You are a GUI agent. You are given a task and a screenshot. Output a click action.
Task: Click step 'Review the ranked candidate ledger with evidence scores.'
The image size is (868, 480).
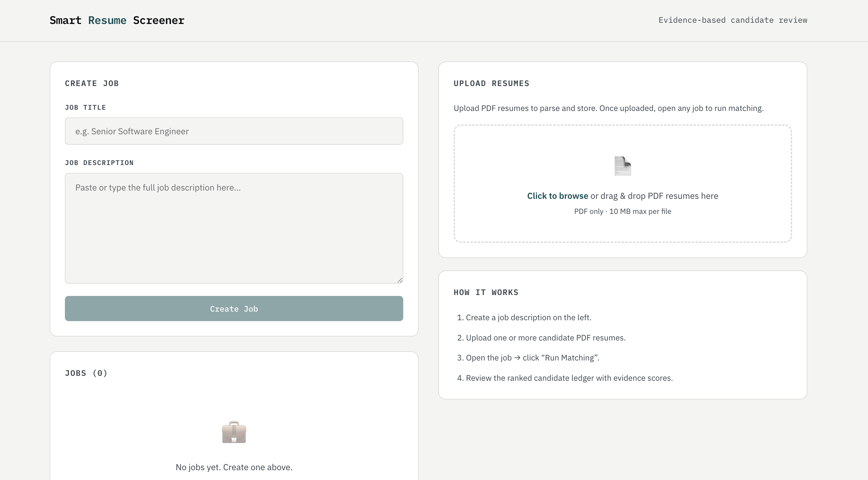tap(569, 378)
